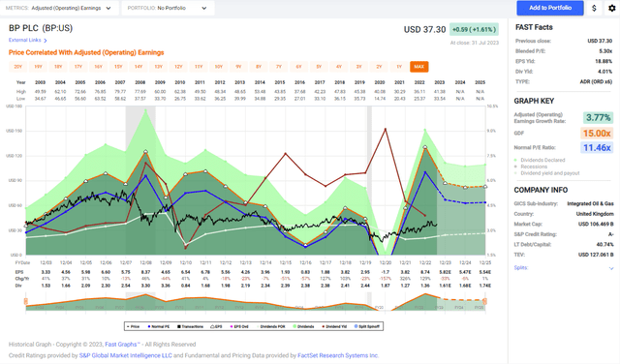Screen dimensions: 620x364
Task: Click the External Links arrow icon
Action: [46, 41]
